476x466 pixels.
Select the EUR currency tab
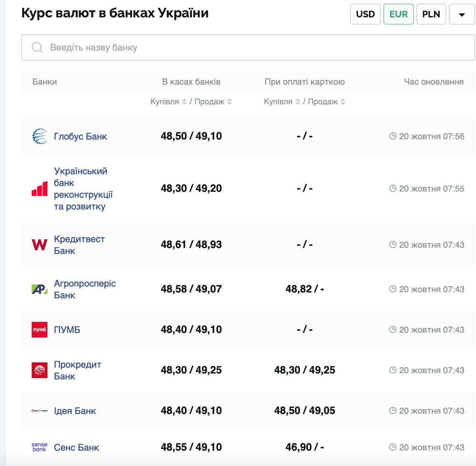click(398, 14)
